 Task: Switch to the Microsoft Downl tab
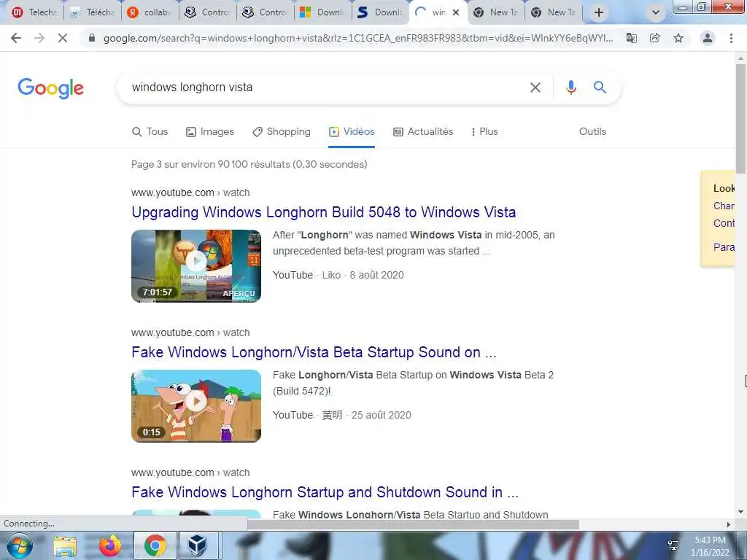323,13
